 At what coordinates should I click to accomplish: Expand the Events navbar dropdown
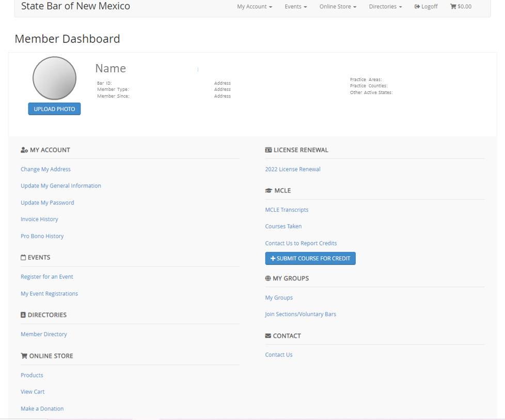click(296, 6)
